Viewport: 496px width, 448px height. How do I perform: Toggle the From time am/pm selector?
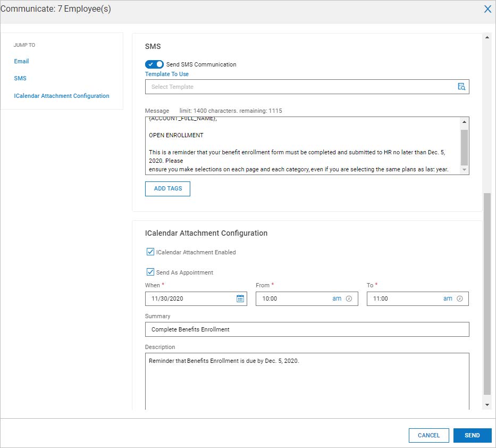coord(337,299)
